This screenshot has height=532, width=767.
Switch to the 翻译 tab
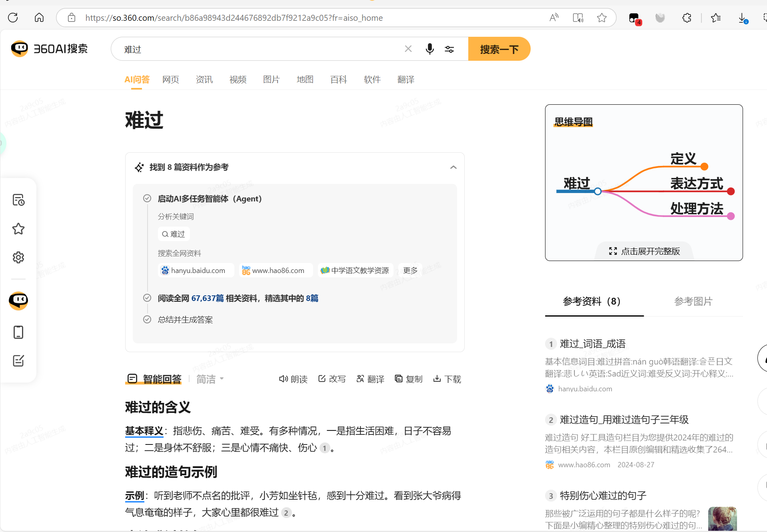(x=406, y=80)
